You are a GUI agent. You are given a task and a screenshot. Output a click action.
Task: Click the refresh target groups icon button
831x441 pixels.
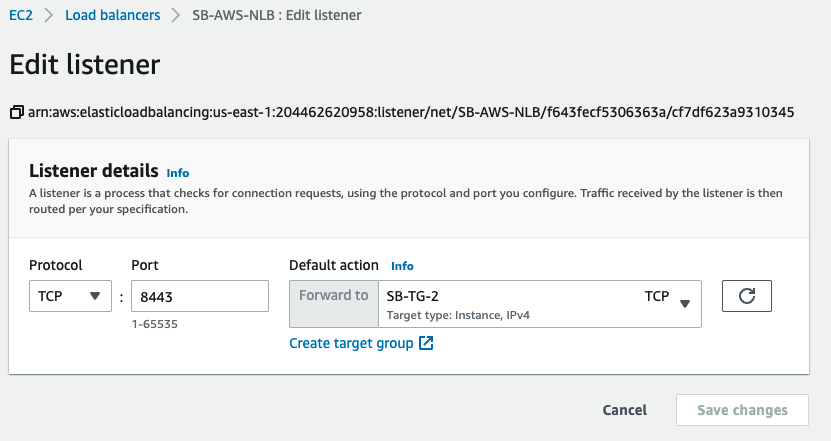[746, 296]
